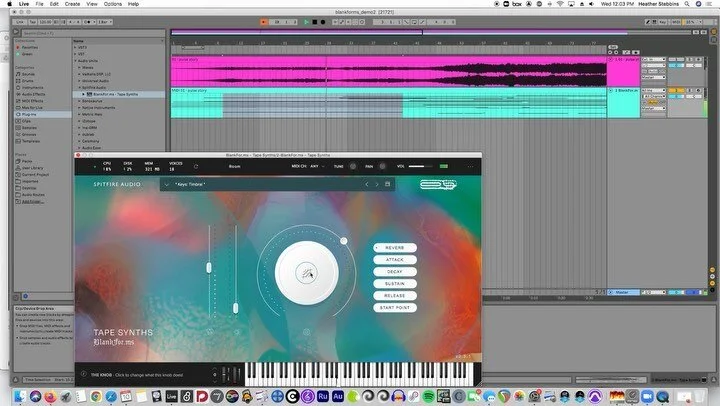Expand Native Instruments folder
This screenshot has width=720, height=406.
point(79,107)
